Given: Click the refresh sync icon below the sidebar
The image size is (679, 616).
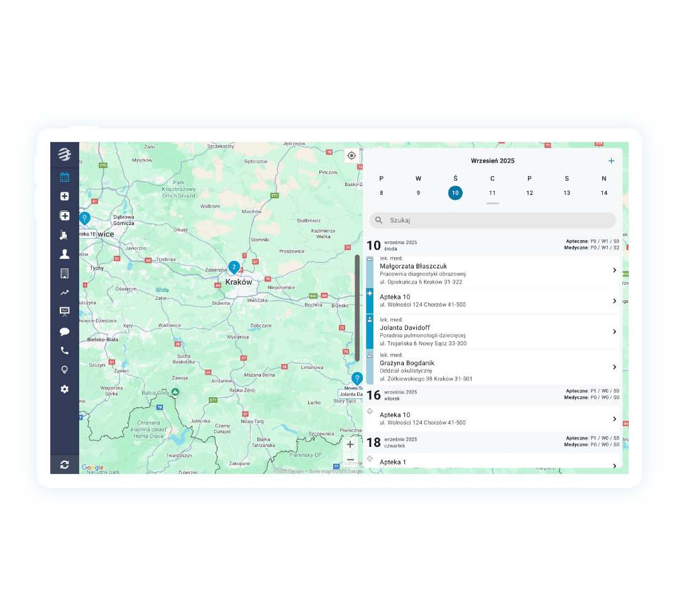Looking at the screenshot, I should point(65,465).
